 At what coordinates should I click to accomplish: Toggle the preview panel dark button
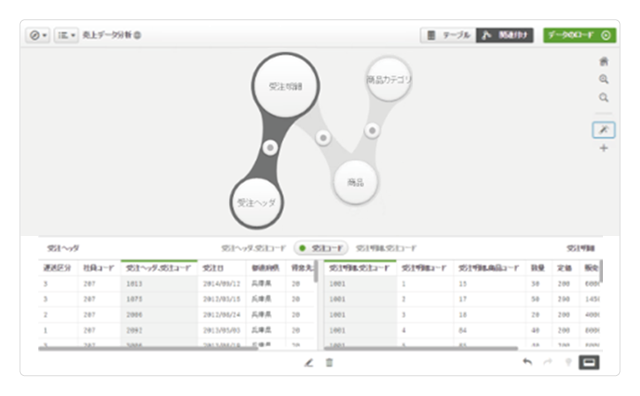pyautogui.click(x=589, y=362)
